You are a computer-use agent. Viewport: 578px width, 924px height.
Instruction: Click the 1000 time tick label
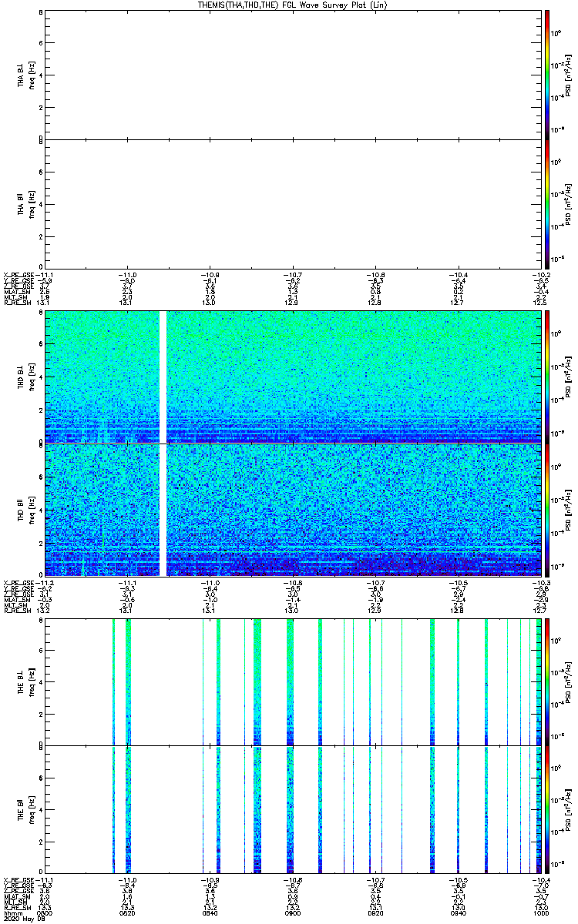pyautogui.click(x=540, y=912)
